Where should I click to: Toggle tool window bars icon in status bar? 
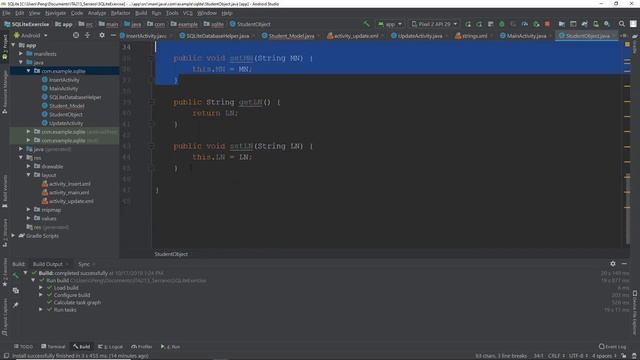coord(6,356)
